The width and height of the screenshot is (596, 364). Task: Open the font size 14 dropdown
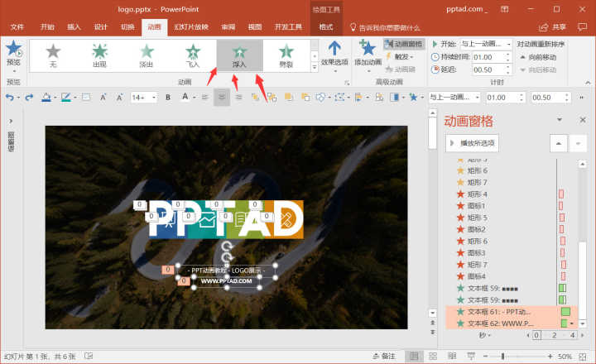coord(154,98)
